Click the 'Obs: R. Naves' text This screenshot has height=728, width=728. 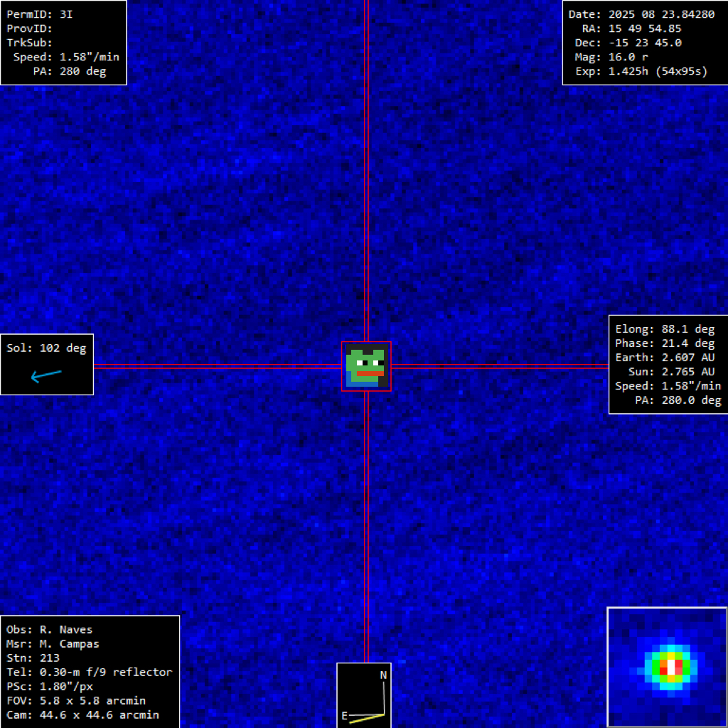click(50, 630)
